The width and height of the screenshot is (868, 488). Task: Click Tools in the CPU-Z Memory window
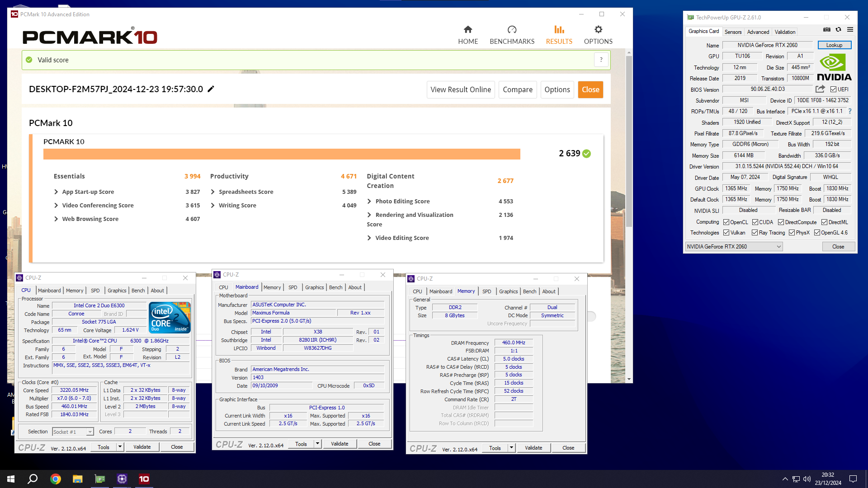pyautogui.click(x=495, y=448)
